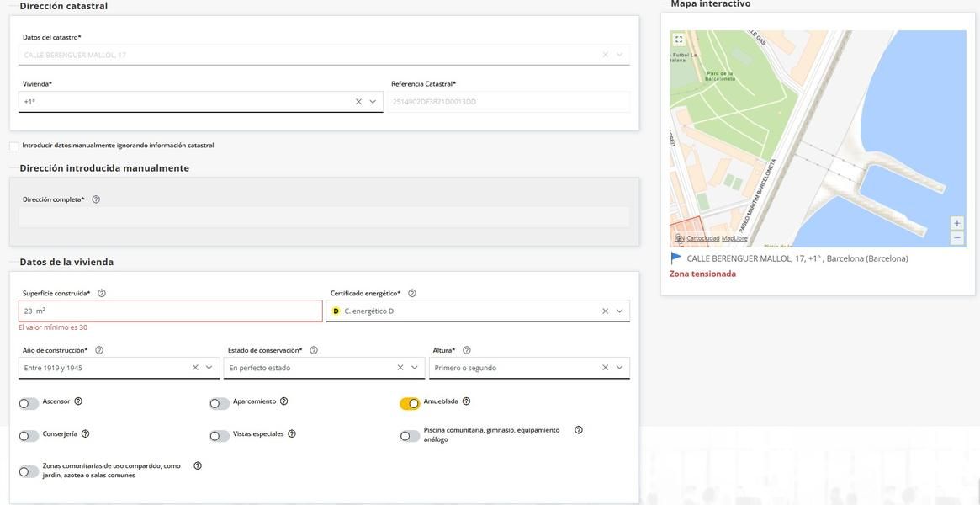Open help for Certificado energético

(x=412, y=294)
